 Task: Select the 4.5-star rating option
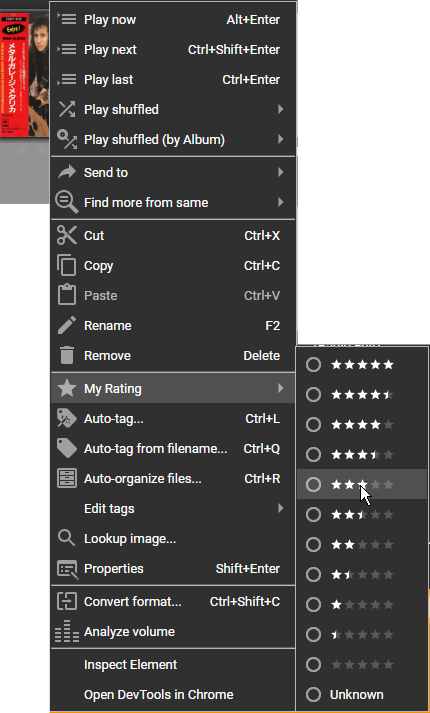click(x=362, y=395)
